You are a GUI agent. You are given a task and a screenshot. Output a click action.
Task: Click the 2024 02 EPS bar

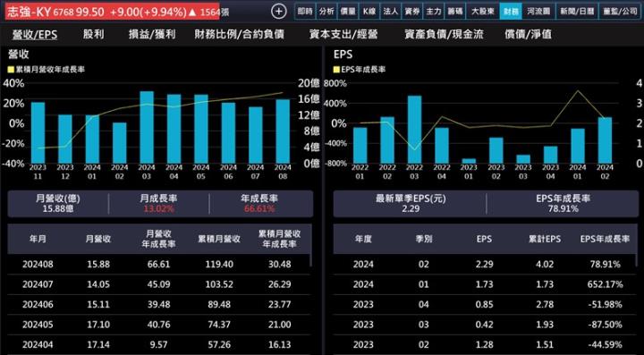click(x=605, y=140)
